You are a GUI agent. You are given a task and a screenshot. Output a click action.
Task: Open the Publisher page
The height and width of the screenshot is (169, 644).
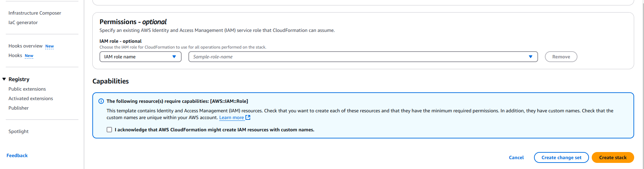(19, 108)
